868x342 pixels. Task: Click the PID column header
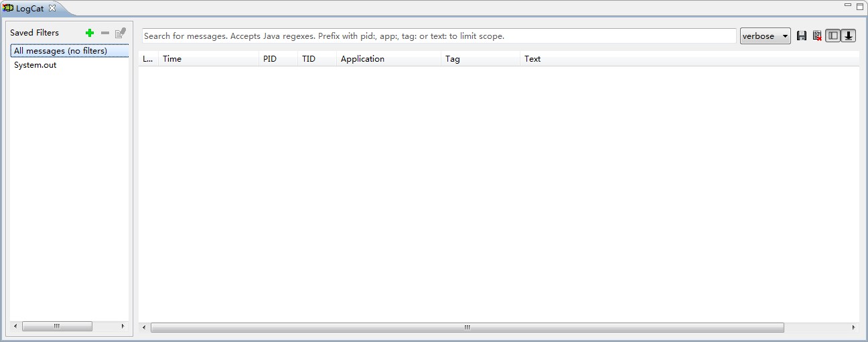[x=278, y=59]
